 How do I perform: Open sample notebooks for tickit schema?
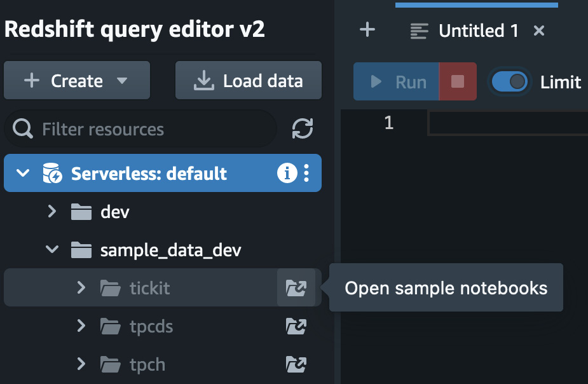coord(296,287)
